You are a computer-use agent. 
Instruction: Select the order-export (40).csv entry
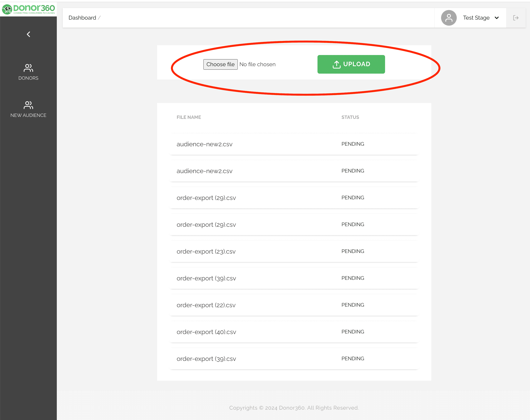tap(206, 331)
